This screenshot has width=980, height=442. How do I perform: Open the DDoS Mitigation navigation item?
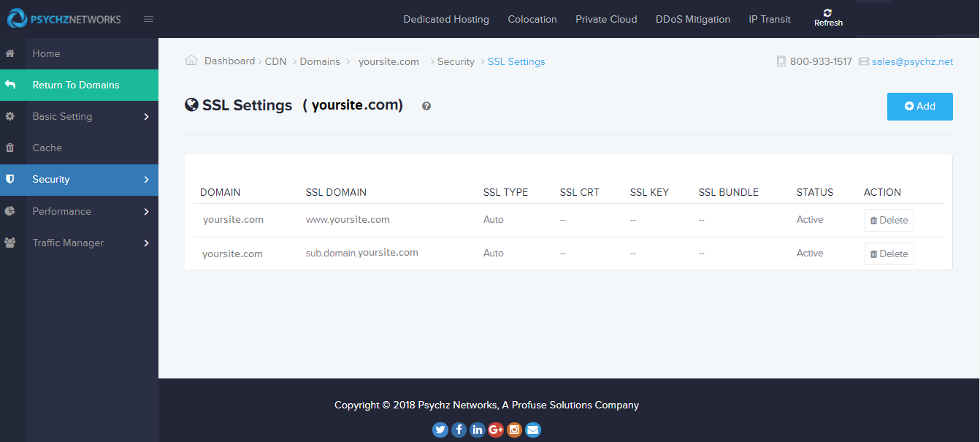tap(692, 19)
